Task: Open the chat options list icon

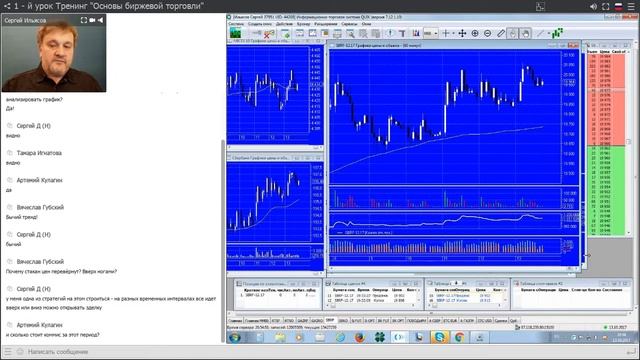Action: click(x=8, y=351)
